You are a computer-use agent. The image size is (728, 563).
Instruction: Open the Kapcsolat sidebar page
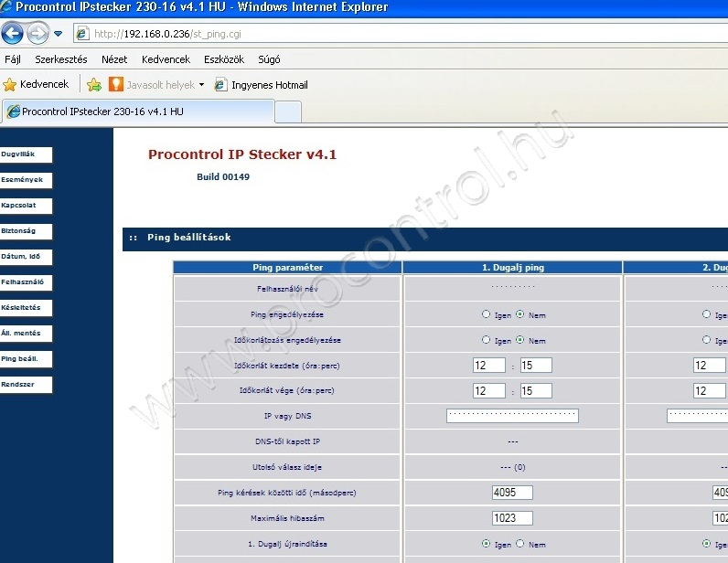point(26,206)
